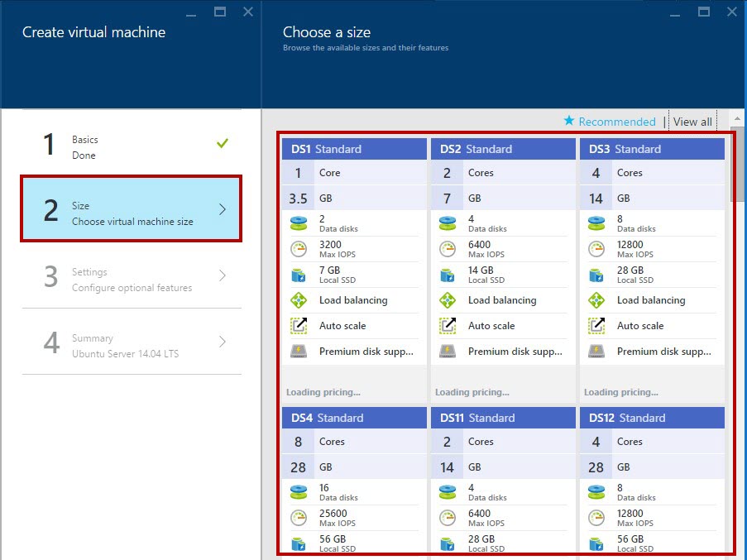This screenshot has width=747, height=560.
Task: Click the Max IOPS gauge icon in DS4
Action: pos(299,518)
